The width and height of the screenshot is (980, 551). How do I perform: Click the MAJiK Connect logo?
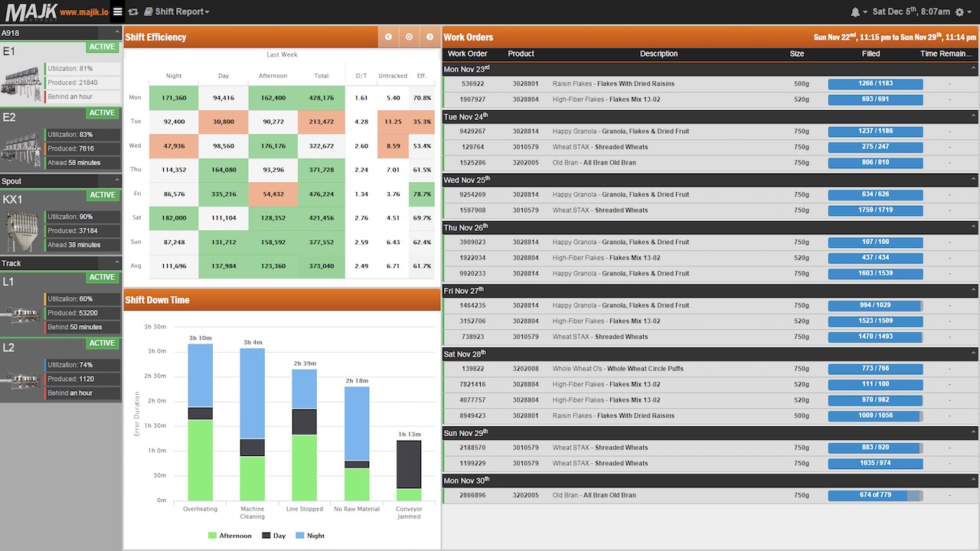coord(30,11)
